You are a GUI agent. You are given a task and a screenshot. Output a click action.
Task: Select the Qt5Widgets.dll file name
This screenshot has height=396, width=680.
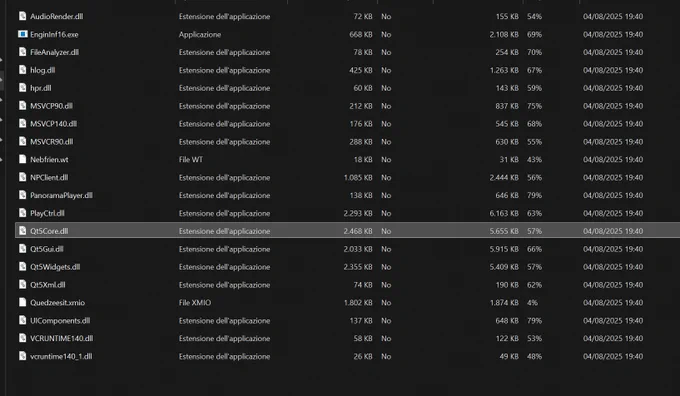[55, 267]
